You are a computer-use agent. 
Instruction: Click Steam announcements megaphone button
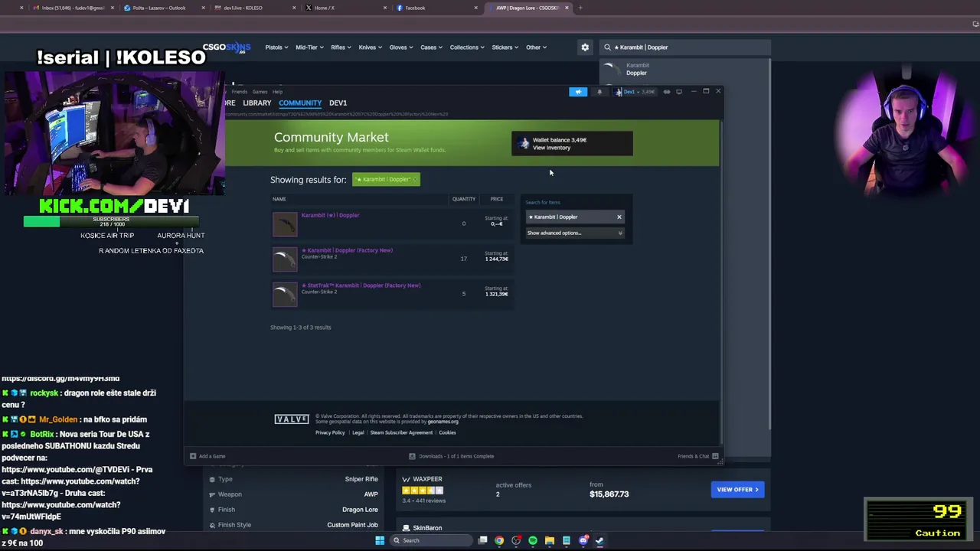[x=578, y=92]
